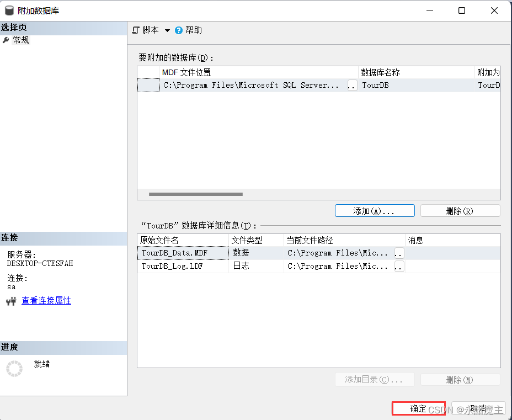512x420 pixels.
Task: Click the database name column header
Action: [417, 72]
